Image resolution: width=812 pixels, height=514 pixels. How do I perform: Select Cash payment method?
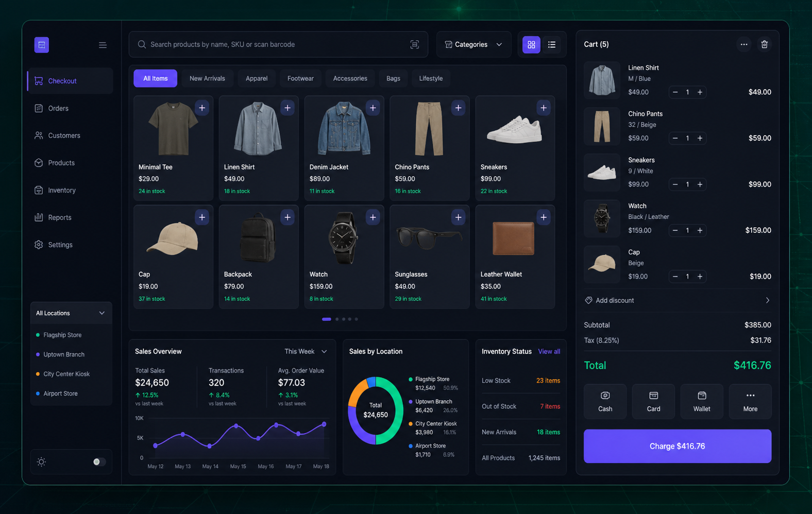(605, 401)
